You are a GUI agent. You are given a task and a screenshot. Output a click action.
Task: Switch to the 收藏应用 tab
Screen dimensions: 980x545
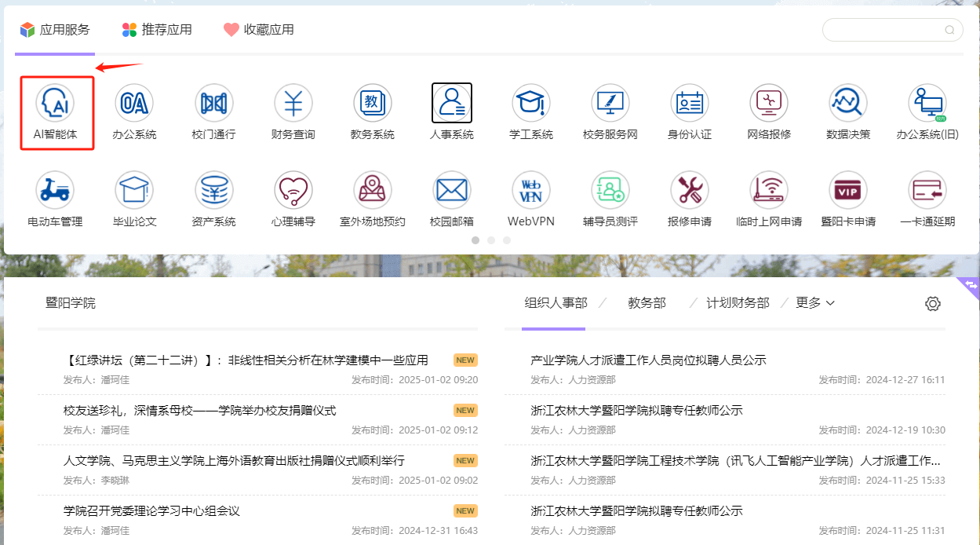(259, 30)
